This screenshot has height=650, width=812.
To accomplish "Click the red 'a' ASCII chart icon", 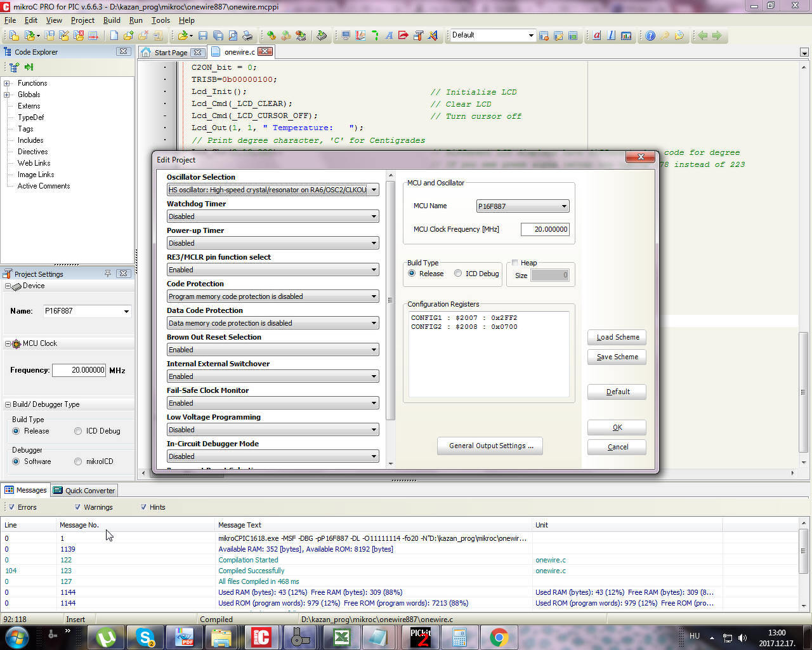I will click(597, 36).
